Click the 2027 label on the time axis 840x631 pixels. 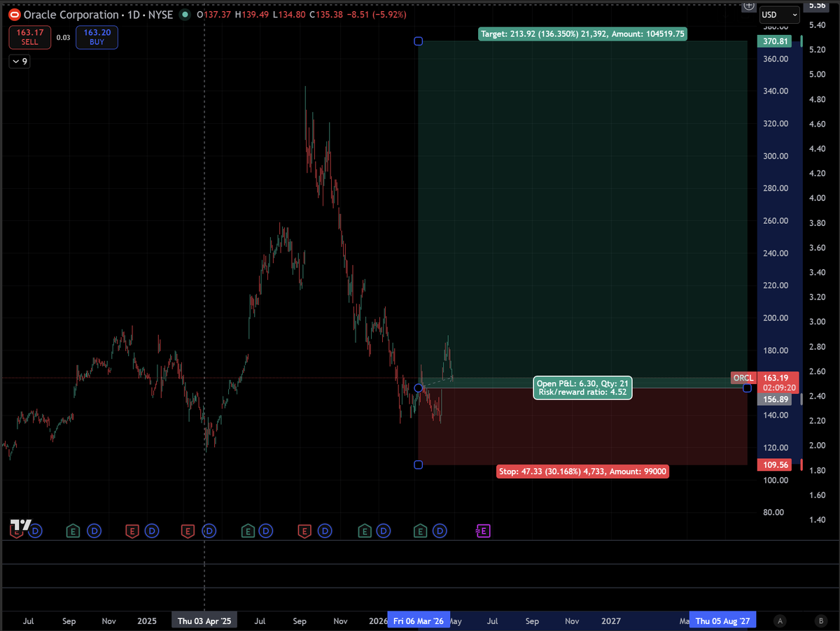coord(611,621)
